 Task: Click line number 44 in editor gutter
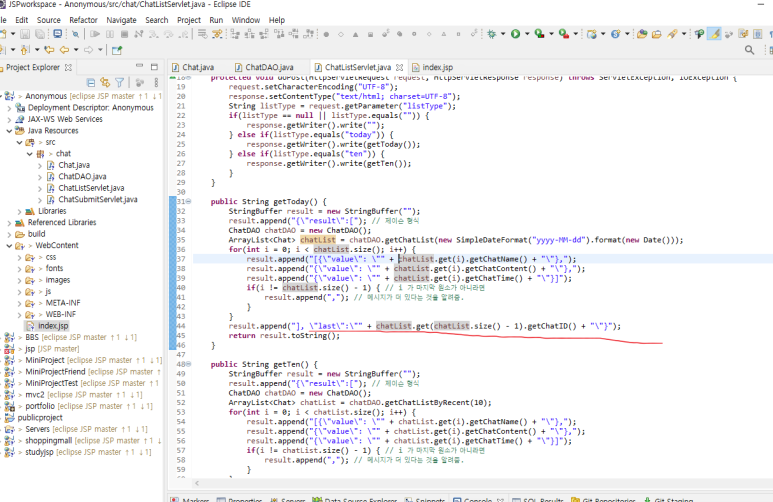tap(180, 326)
